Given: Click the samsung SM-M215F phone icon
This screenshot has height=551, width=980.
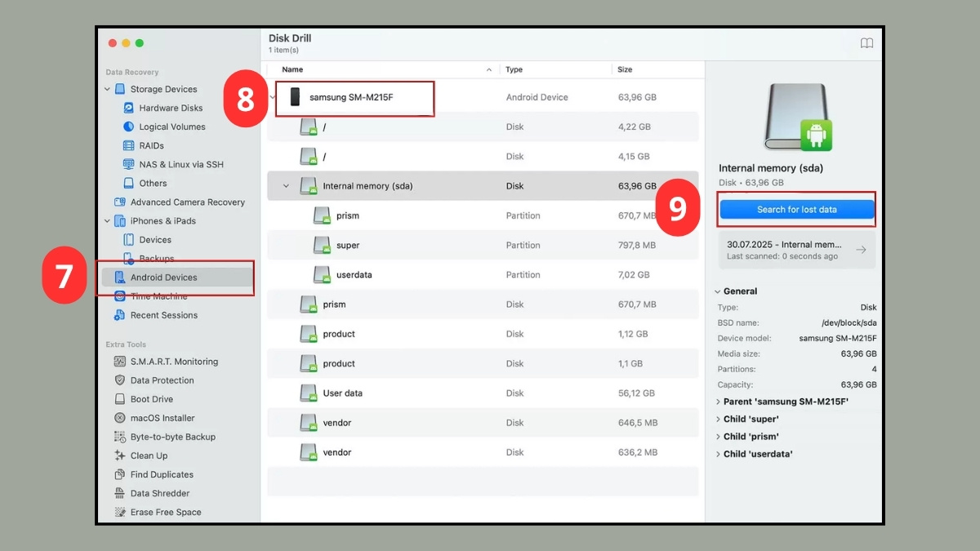Looking at the screenshot, I should click(295, 97).
